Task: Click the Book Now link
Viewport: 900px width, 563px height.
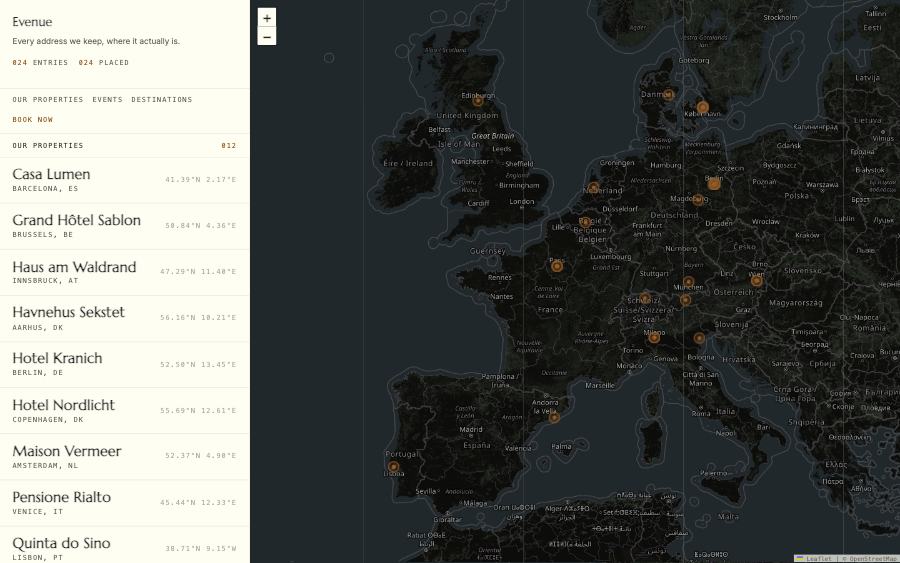Action: [33, 120]
